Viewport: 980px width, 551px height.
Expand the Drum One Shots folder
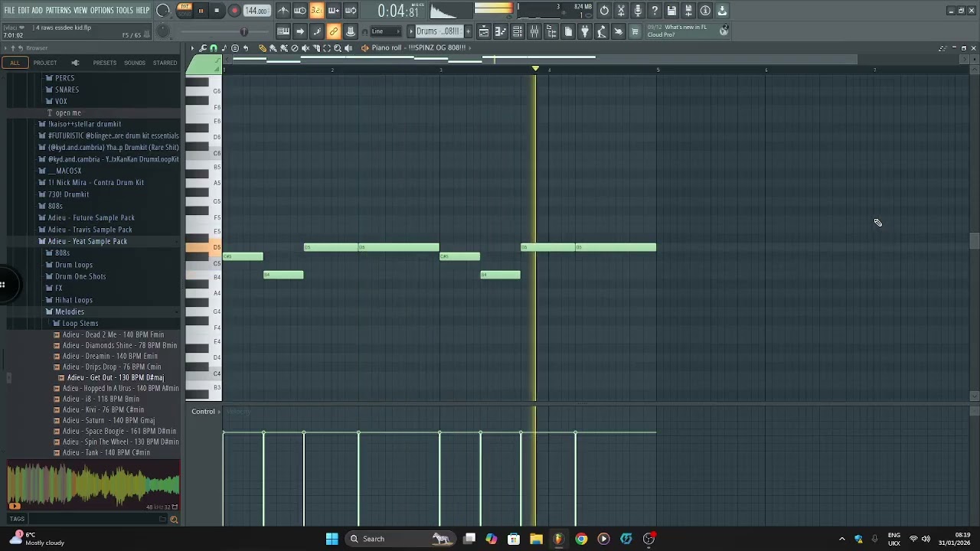tap(80, 276)
